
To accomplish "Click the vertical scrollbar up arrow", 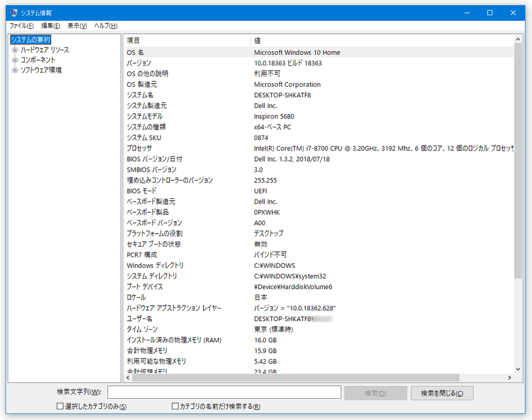I will [518, 40].
